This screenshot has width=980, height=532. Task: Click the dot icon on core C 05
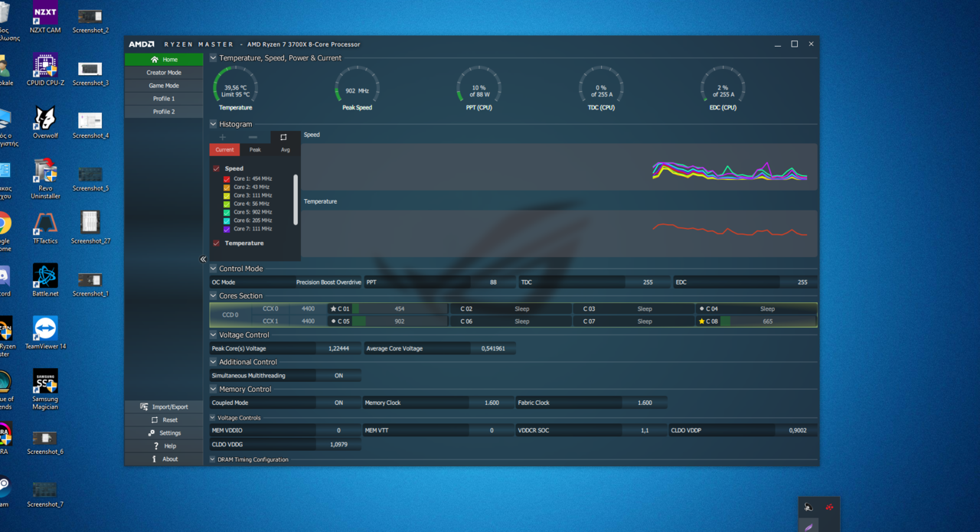(333, 321)
